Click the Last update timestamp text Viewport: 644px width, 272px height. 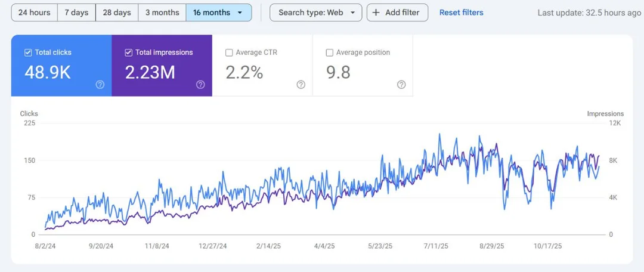click(589, 13)
